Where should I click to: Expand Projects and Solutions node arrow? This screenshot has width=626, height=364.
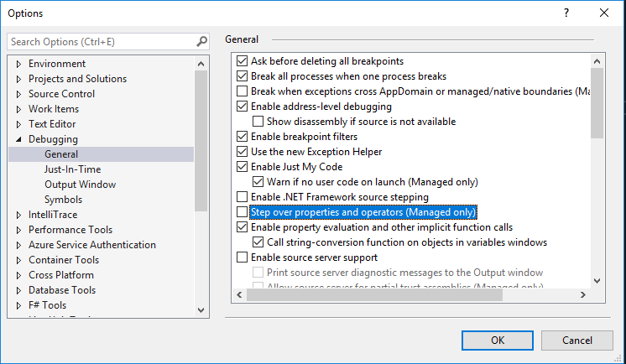[x=18, y=79]
